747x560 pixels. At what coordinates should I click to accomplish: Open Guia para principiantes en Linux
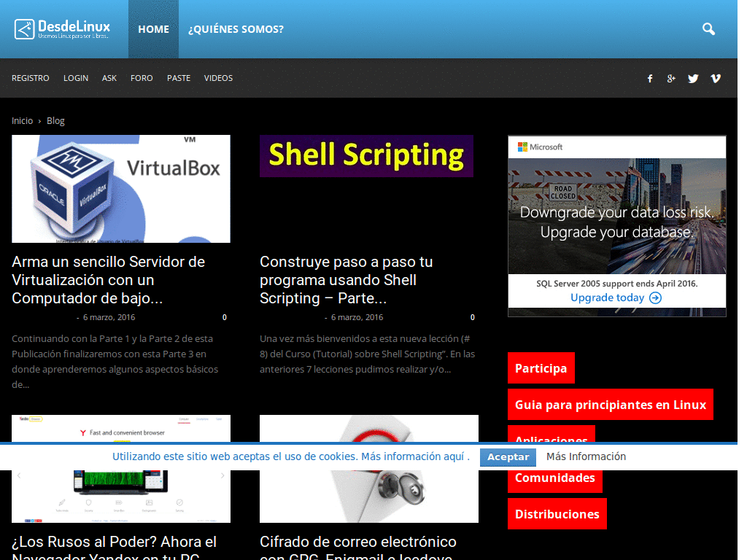pos(611,404)
